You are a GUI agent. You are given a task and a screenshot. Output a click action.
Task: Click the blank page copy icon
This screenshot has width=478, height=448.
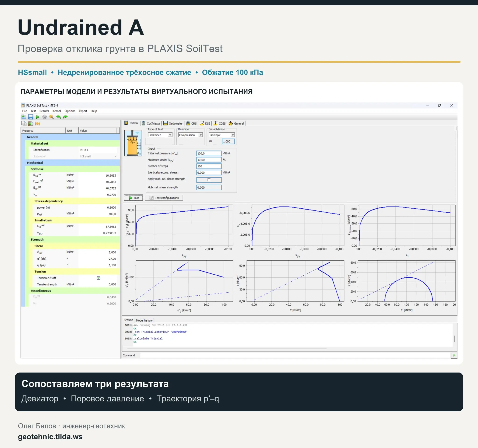[24, 123]
